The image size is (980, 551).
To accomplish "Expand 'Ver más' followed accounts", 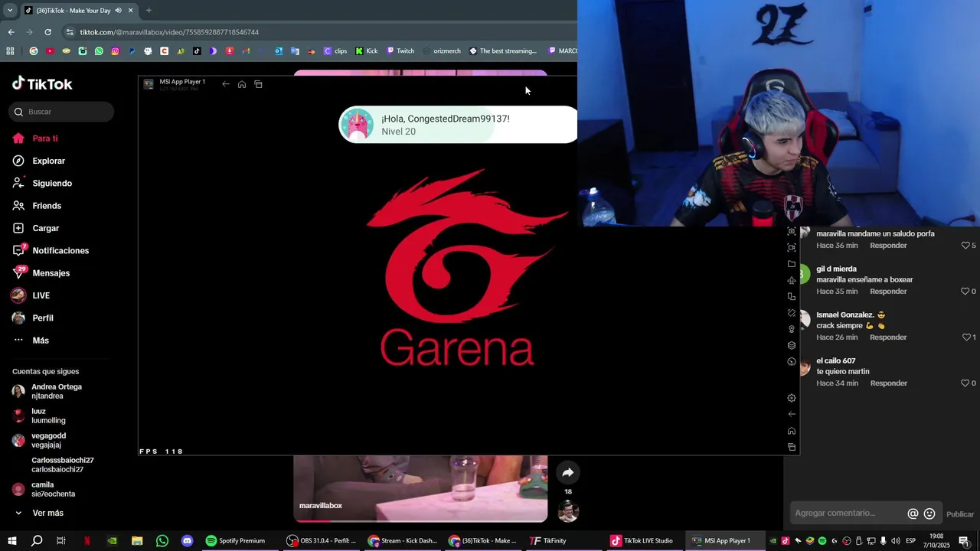I will 38,513.
